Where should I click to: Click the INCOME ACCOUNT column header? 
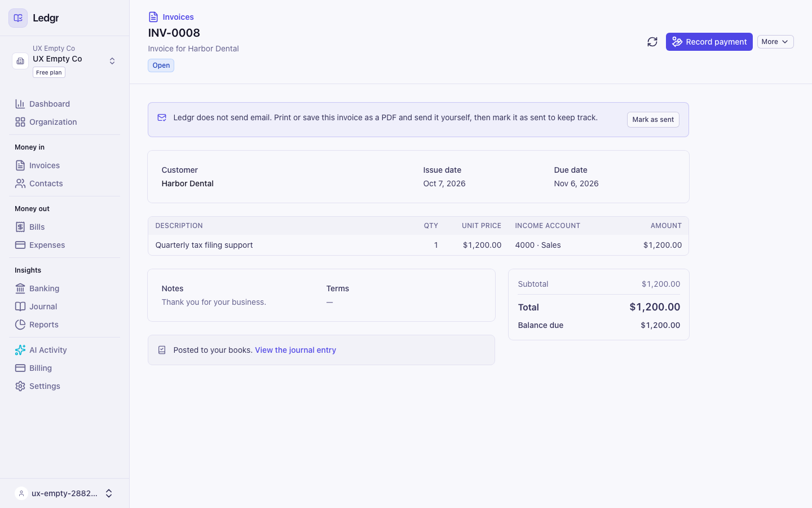click(548, 226)
